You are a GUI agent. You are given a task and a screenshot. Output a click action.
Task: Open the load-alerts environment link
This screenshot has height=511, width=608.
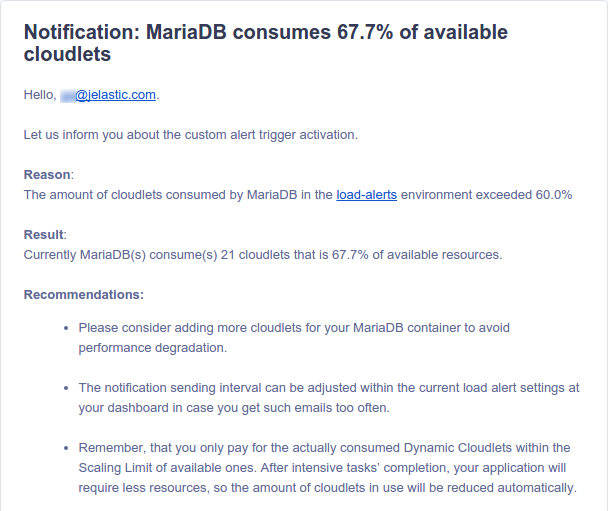point(366,195)
